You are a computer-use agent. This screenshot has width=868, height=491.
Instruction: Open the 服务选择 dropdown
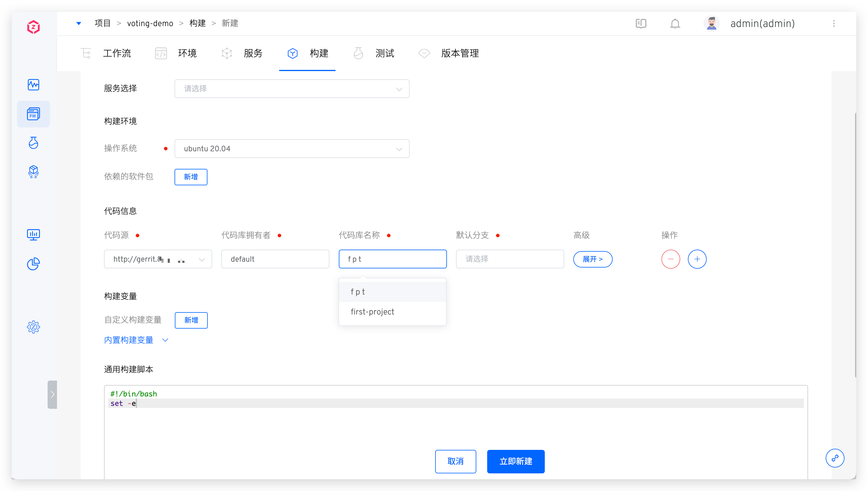pos(292,89)
